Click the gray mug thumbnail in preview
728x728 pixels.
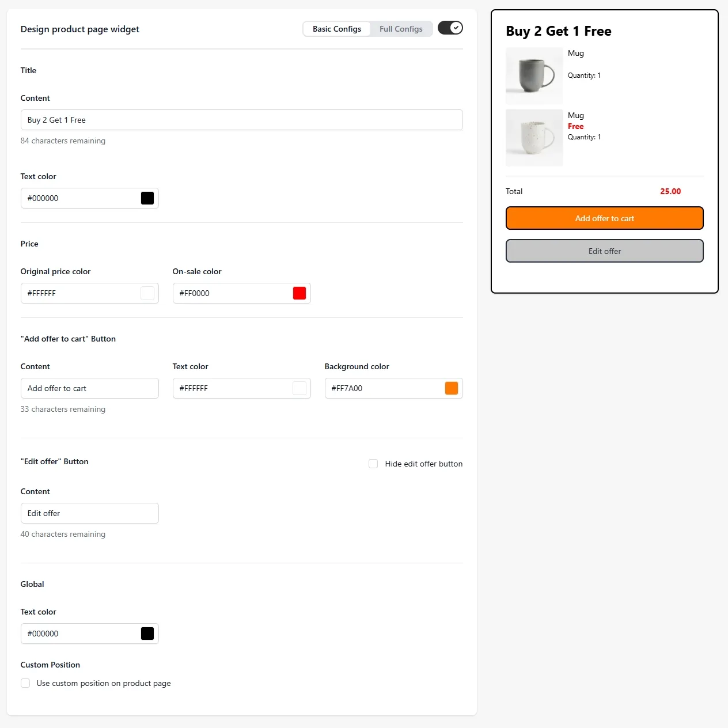pos(534,76)
